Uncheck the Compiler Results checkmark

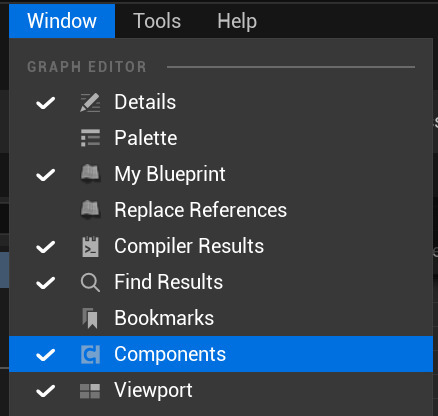(46, 247)
